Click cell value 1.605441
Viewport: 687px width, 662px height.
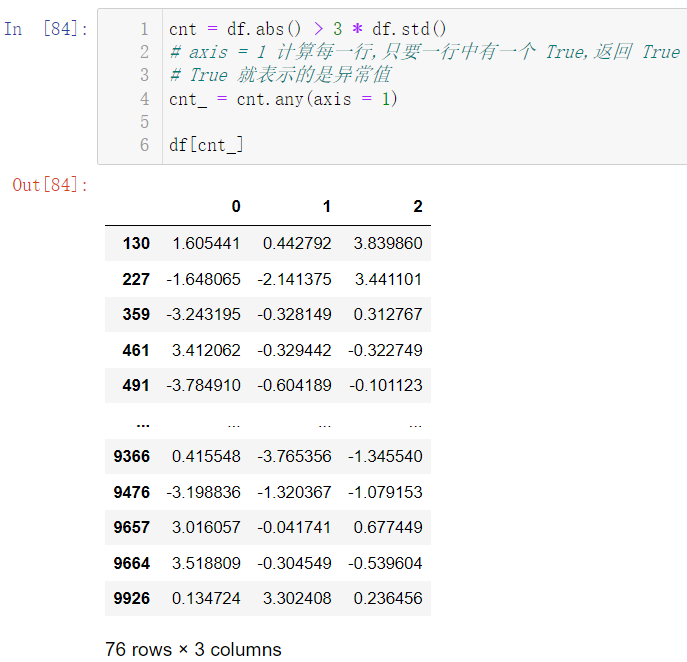(206, 244)
